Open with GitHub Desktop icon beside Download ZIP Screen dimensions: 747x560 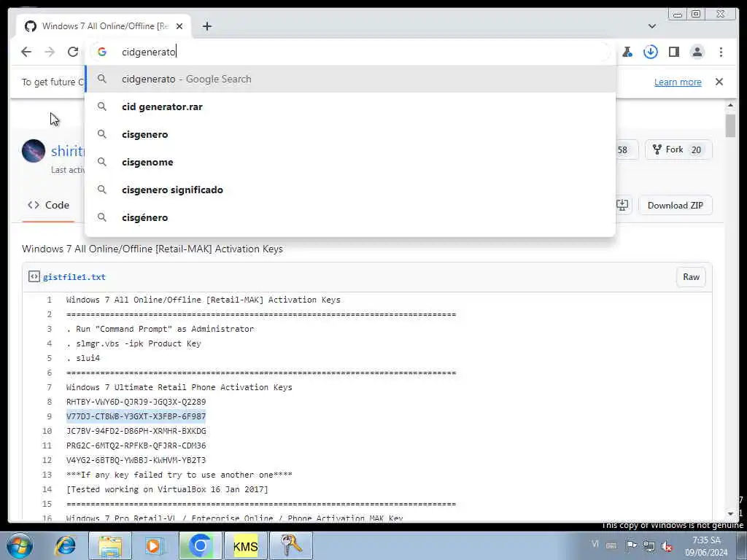click(623, 205)
